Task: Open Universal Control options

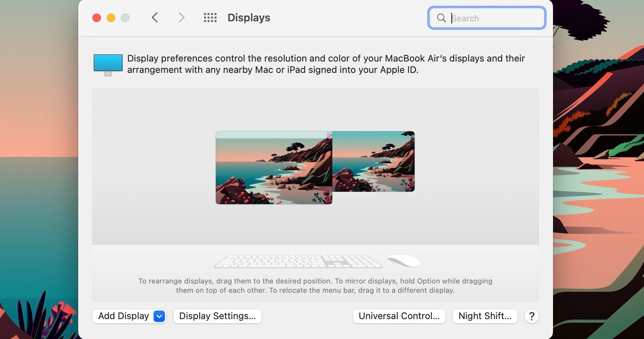Action: pos(399,316)
